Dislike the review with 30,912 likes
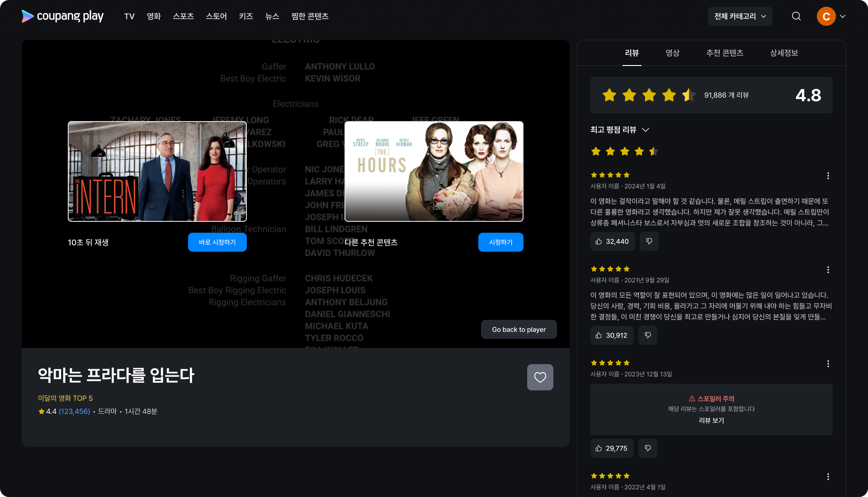Image resolution: width=868 pixels, height=497 pixels. coord(647,335)
